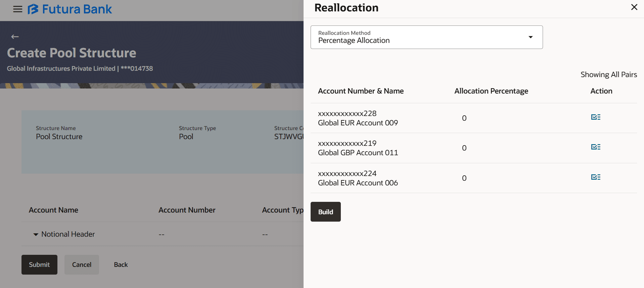Screen dimensions: 644x288
Task: Submit the pool structure
Action: (39, 265)
